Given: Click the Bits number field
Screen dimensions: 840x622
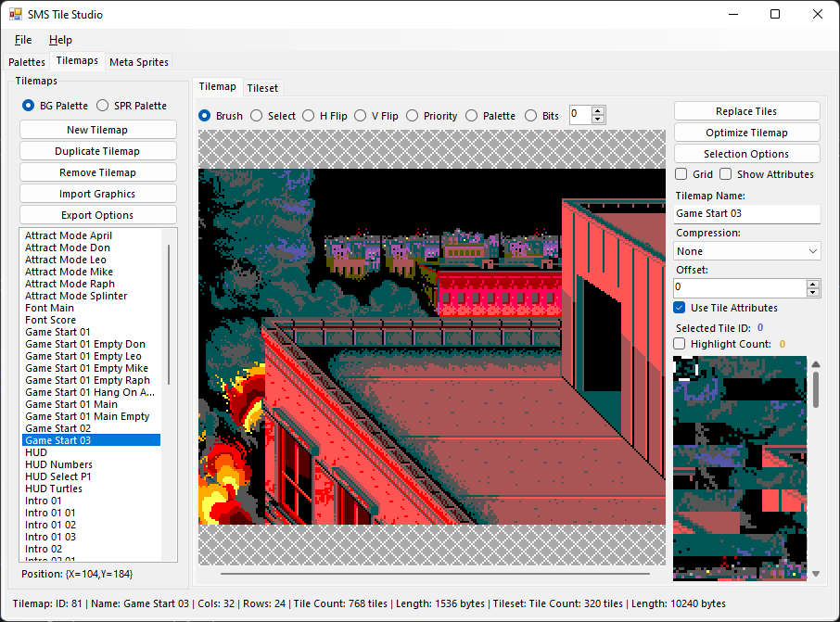Looking at the screenshot, I should [x=580, y=115].
